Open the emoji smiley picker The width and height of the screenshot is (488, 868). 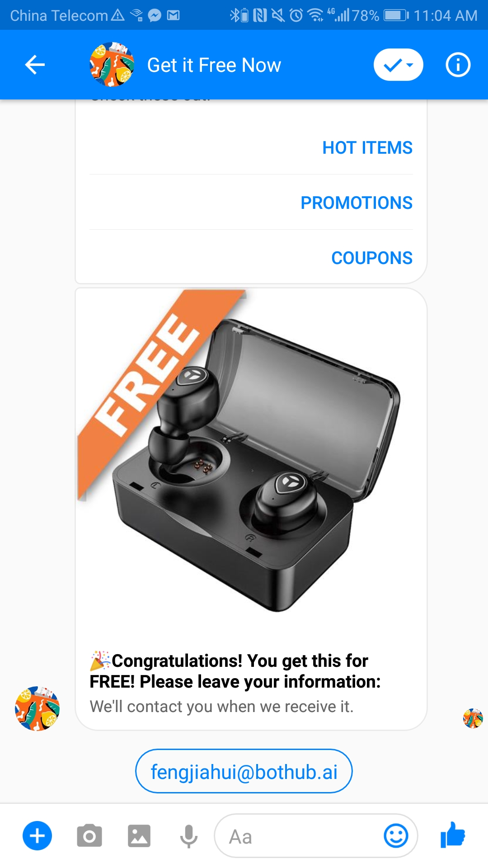396,835
